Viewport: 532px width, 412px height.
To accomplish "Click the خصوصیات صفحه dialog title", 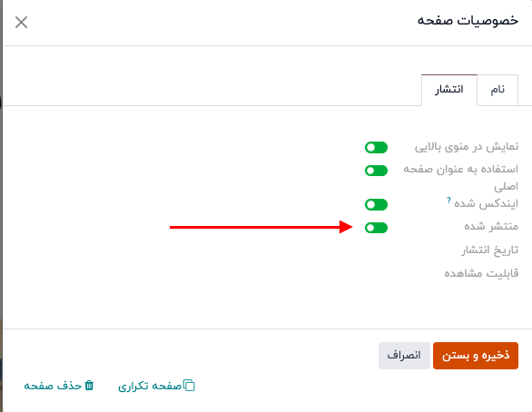I will [x=468, y=20].
